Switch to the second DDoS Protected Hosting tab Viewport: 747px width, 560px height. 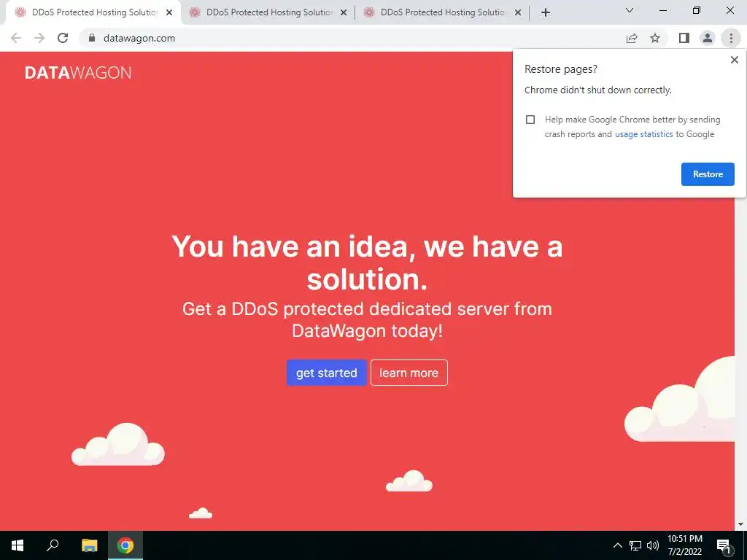[267, 12]
